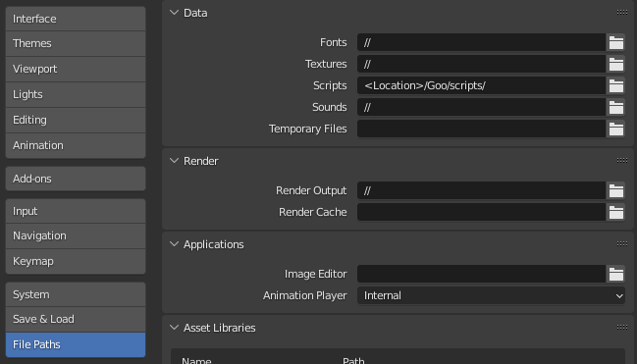Grab the Data panel drag handle dots
This screenshot has height=364, width=637.
click(x=622, y=12)
